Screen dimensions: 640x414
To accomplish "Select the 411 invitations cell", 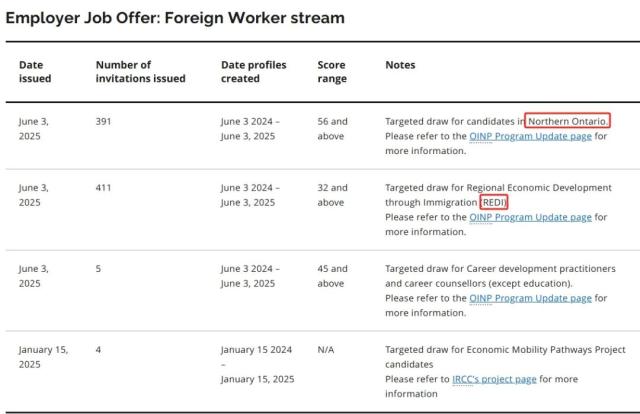I will click(103, 187).
